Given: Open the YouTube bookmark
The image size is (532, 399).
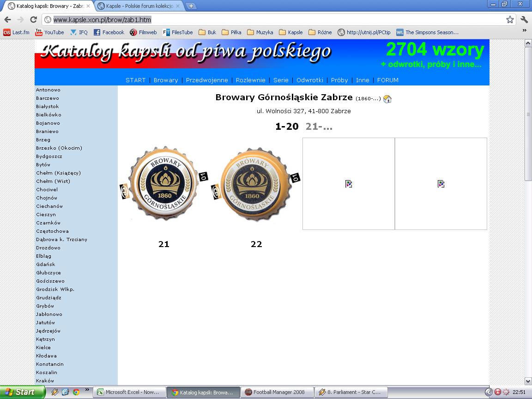Looking at the screenshot, I should [50, 32].
